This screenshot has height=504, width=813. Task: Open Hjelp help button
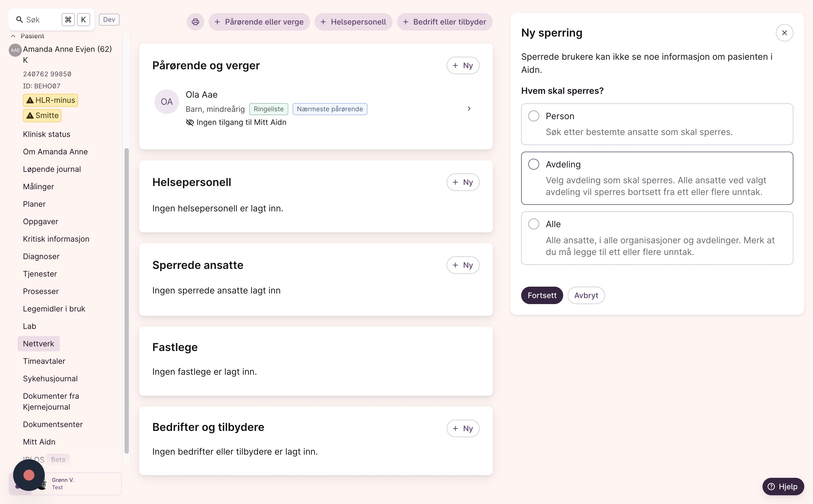click(783, 486)
